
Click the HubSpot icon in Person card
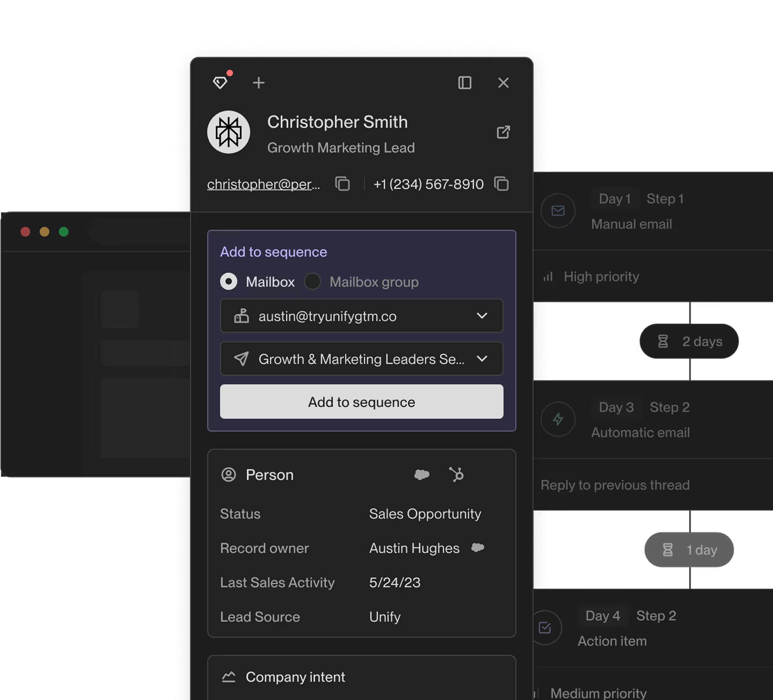coord(456,475)
